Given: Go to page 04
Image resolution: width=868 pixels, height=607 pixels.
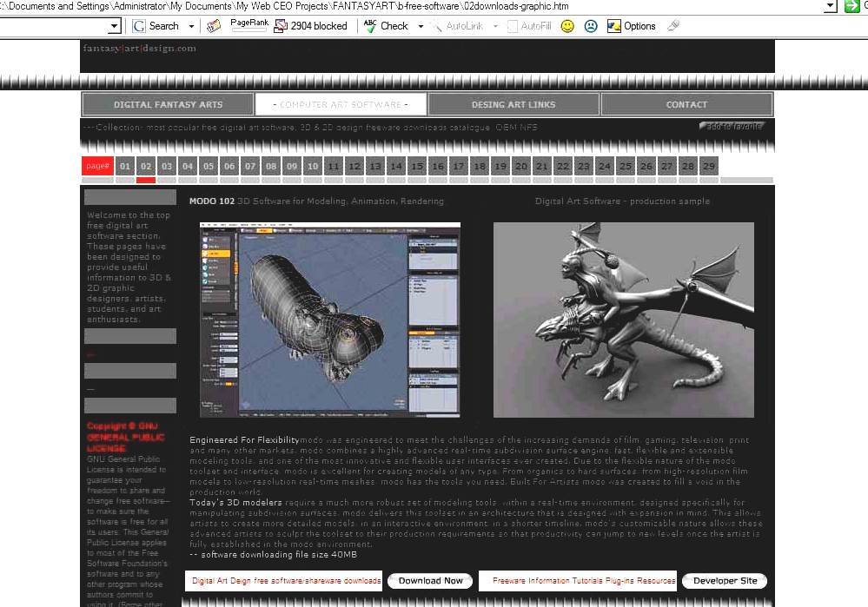Looking at the screenshot, I should [188, 166].
